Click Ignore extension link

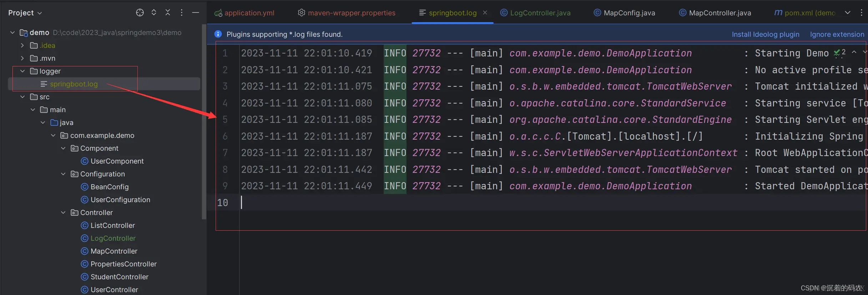837,34
